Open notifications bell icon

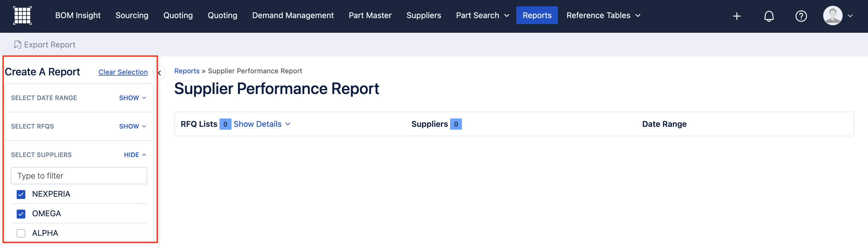tap(768, 16)
